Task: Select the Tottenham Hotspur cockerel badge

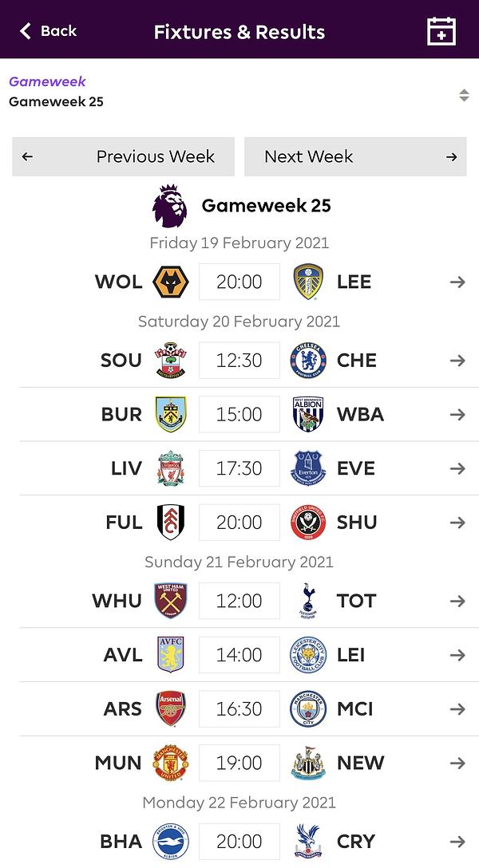Action: tap(308, 601)
